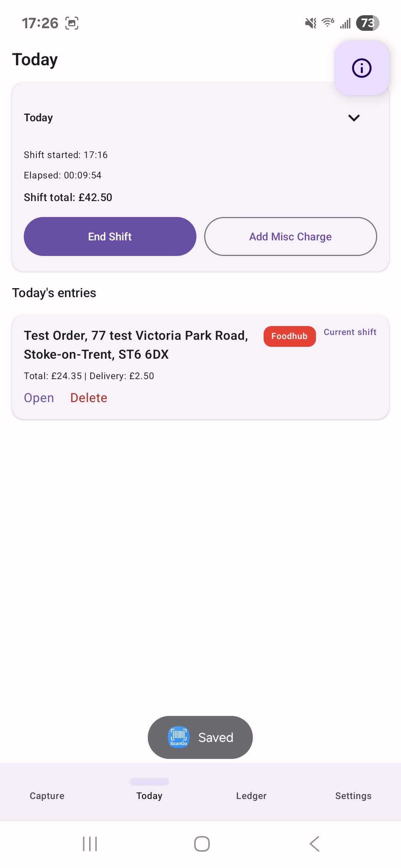Screen dimensions: 401x868
Task: Switch to the Ledger tab
Action: [x=251, y=796]
